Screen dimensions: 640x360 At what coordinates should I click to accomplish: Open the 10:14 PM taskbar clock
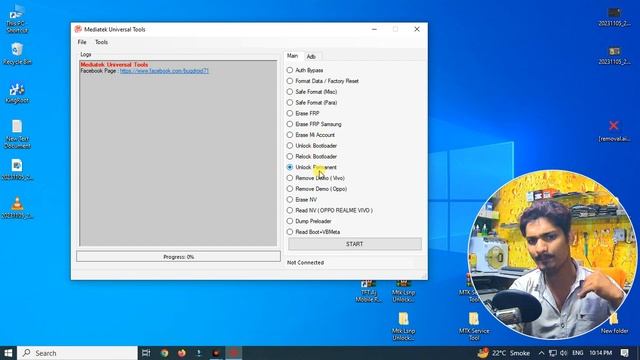coord(600,353)
